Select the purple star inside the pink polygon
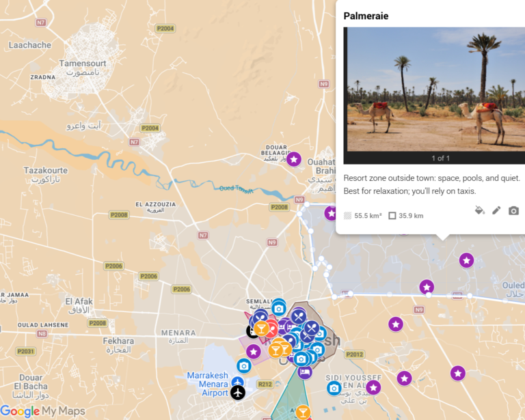Image resolution: width=525 pixels, height=420 pixels. pyautogui.click(x=254, y=352)
